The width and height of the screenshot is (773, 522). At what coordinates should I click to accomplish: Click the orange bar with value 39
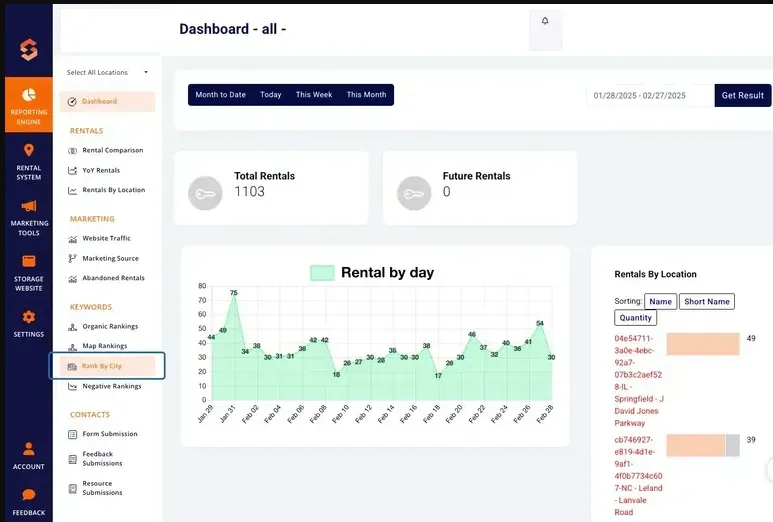click(696, 446)
